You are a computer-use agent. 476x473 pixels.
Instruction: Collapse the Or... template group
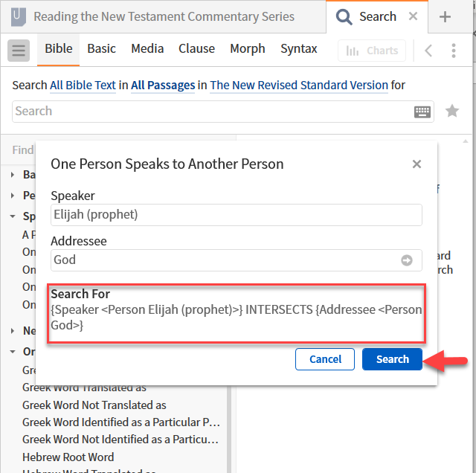(13, 352)
